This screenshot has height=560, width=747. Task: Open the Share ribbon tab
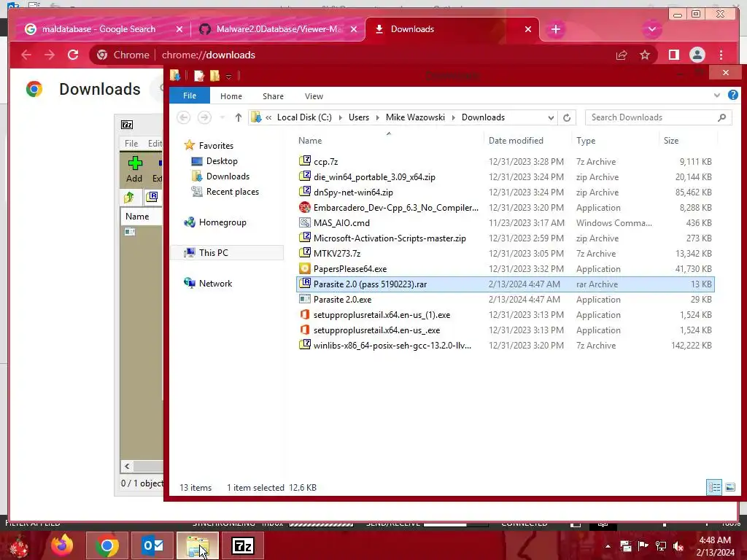point(273,96)
